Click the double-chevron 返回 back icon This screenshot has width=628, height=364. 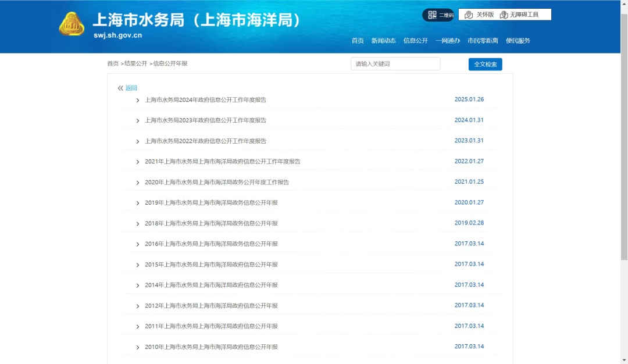pyautogui.click(x=120, y=88)
